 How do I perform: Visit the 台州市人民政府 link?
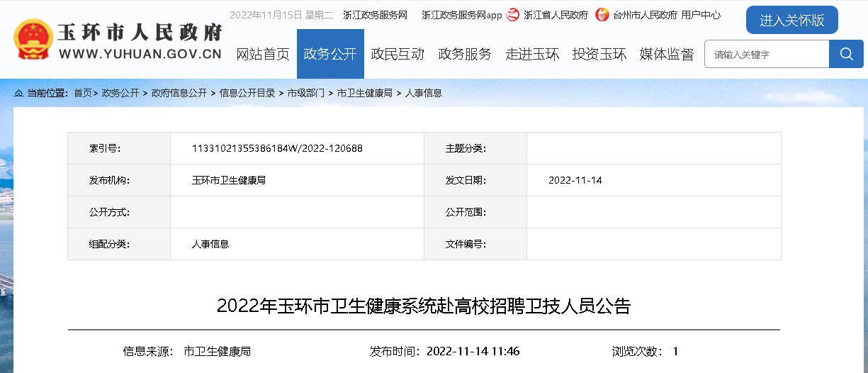(645, 15)
